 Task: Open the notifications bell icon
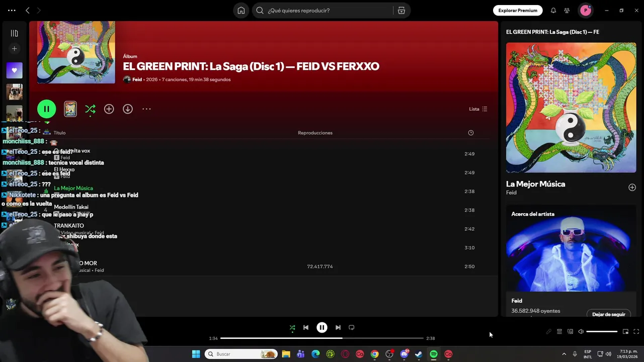click(x=553, y=11)
